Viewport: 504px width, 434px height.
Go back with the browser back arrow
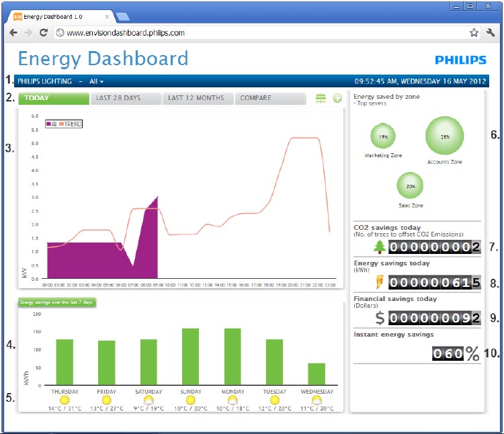[x=13, y=32]
